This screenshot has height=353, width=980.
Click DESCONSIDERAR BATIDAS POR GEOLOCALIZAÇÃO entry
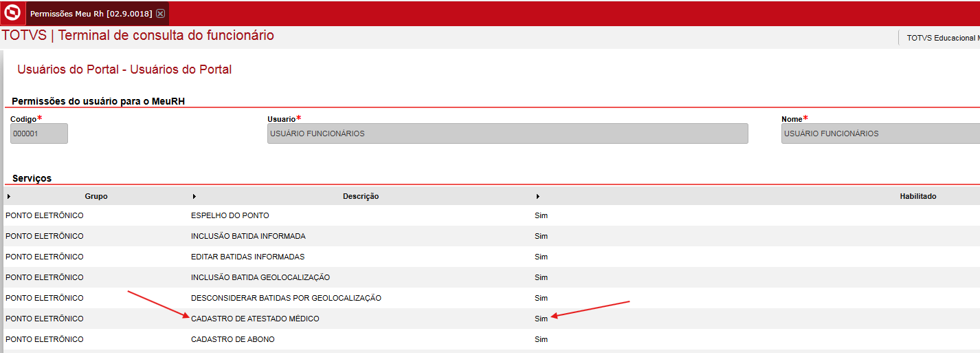click(286, 298)
